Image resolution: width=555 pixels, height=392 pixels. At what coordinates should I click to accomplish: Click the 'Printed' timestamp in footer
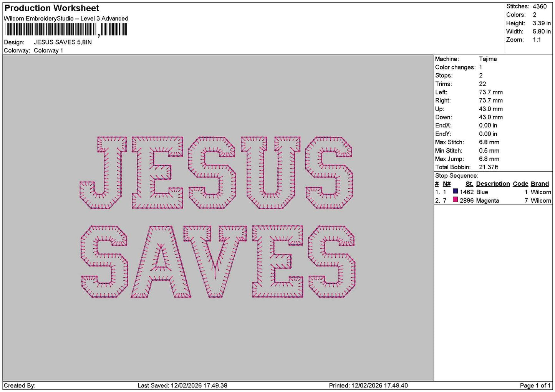click(368, 386)
